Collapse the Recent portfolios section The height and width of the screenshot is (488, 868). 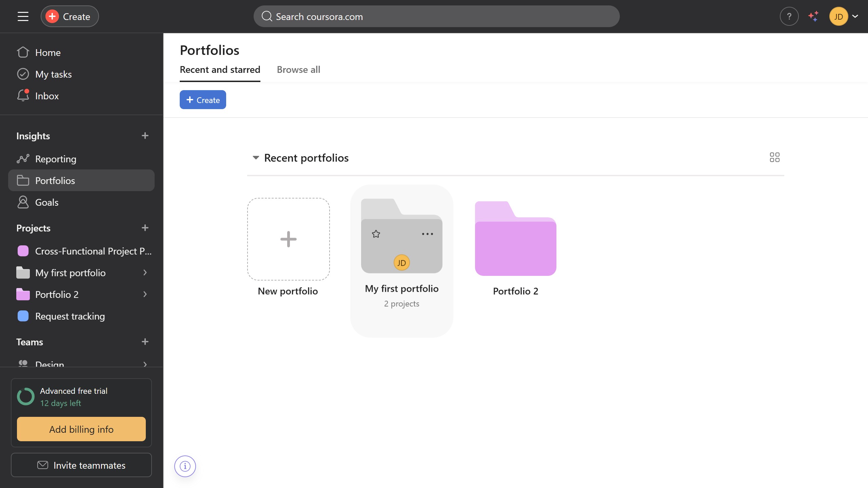(256, 158)
